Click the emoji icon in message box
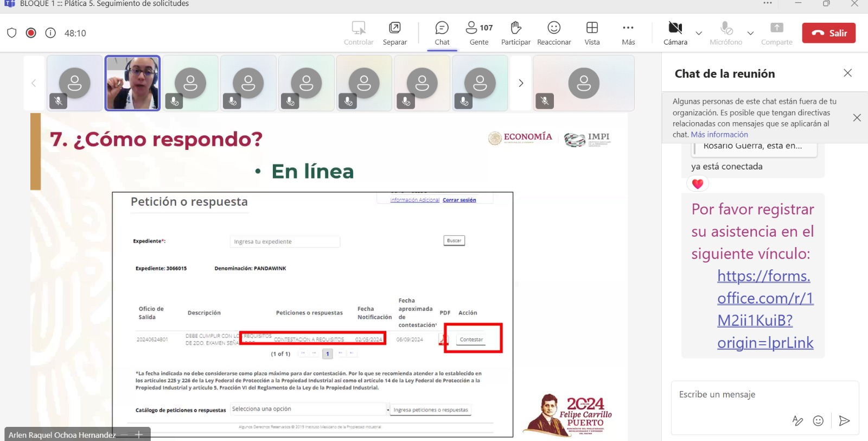The width and height of the screenshot is (868, 441). 818,420
